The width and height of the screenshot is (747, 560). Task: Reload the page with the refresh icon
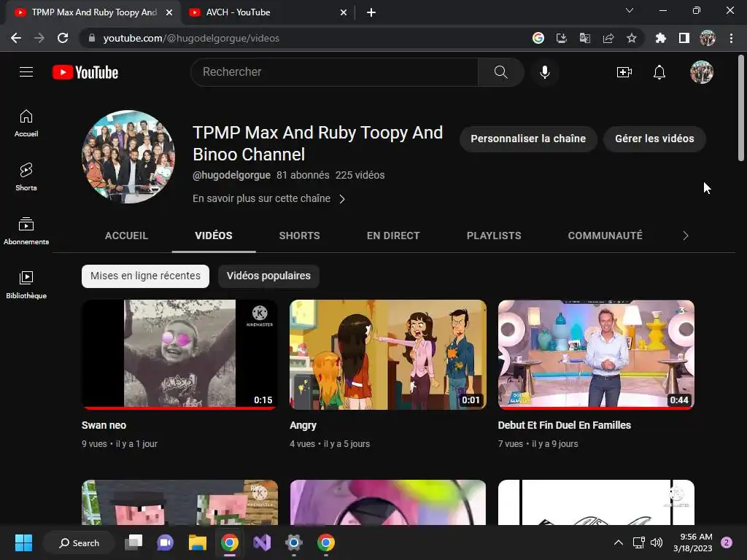tap(63, 38)
